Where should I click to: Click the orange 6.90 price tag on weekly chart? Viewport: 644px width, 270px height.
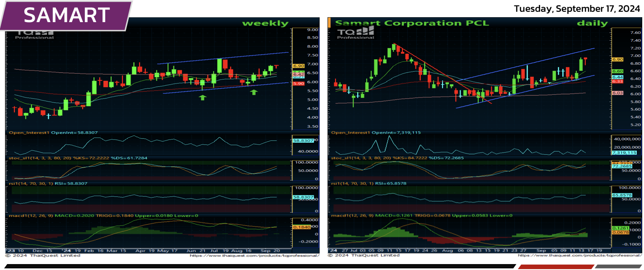pyautogui.click(x=298, y=66)
